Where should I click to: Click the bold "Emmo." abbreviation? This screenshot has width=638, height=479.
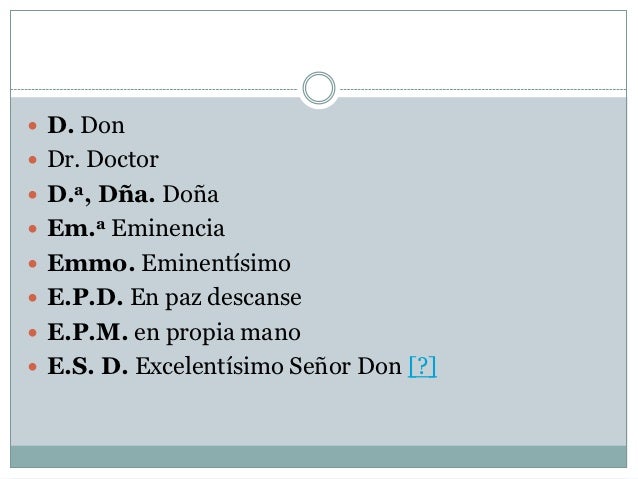click(x=91, y=263)
